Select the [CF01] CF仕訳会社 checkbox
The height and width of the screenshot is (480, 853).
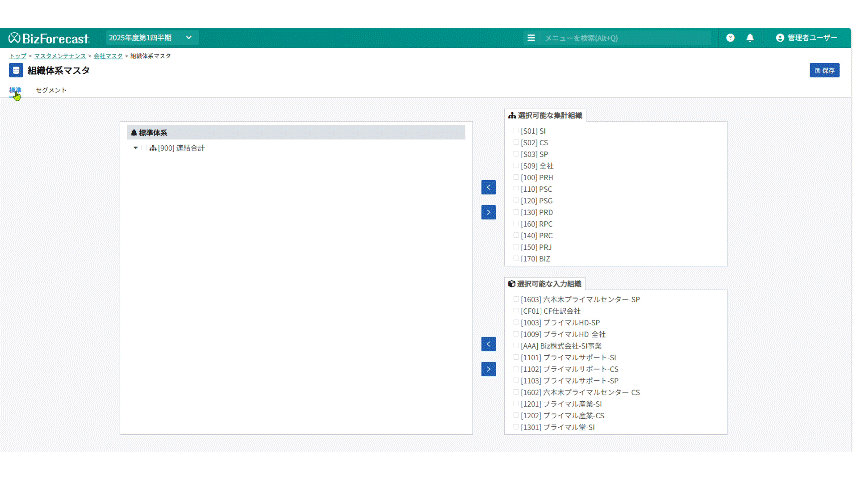(516, 311)
